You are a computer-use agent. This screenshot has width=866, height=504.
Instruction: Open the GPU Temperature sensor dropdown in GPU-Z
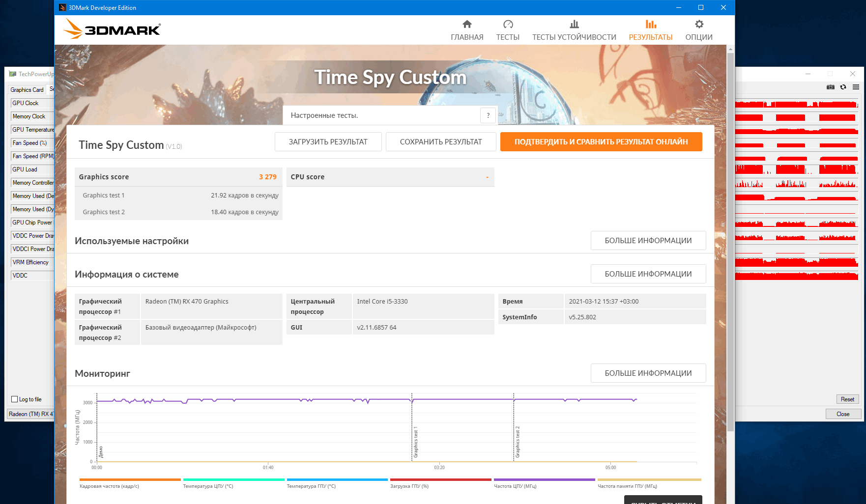[x=32, y=130]
